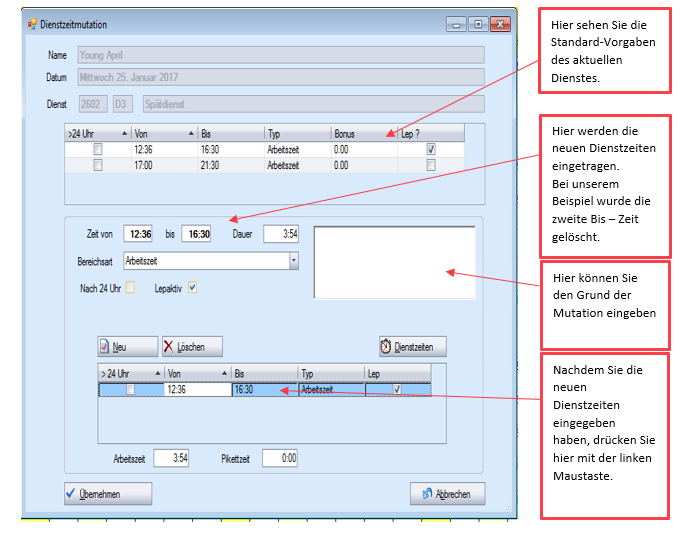The height and width of the screenshot is (534, 687).
Task: Click the Name field showing Young April
Action: pyautogui.click(x=281, y=55)
